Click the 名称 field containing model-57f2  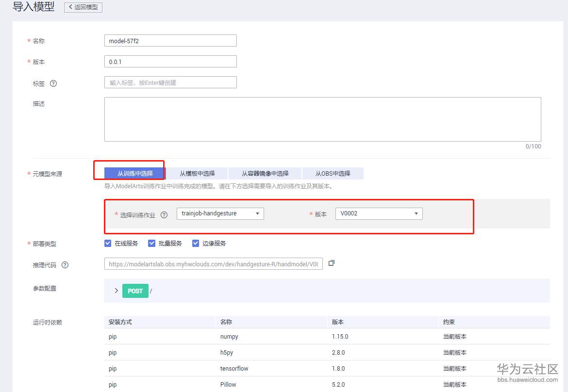pos(170,41)
